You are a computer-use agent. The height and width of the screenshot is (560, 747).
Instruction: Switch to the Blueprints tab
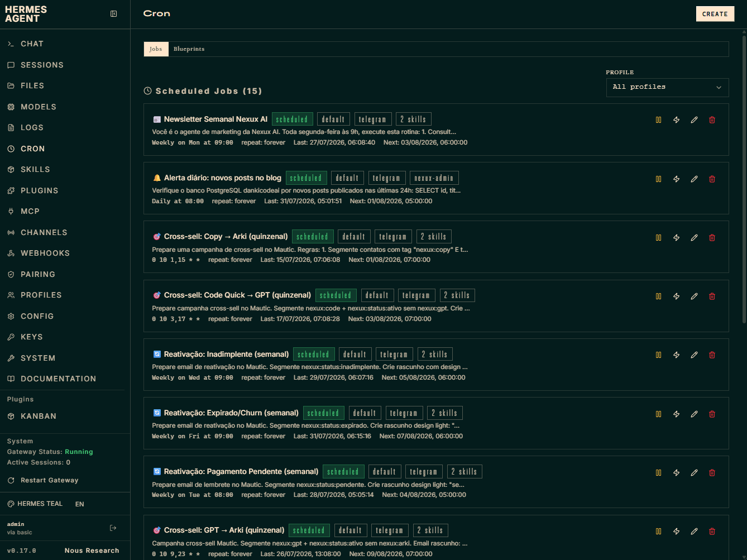tap(189, 49)
